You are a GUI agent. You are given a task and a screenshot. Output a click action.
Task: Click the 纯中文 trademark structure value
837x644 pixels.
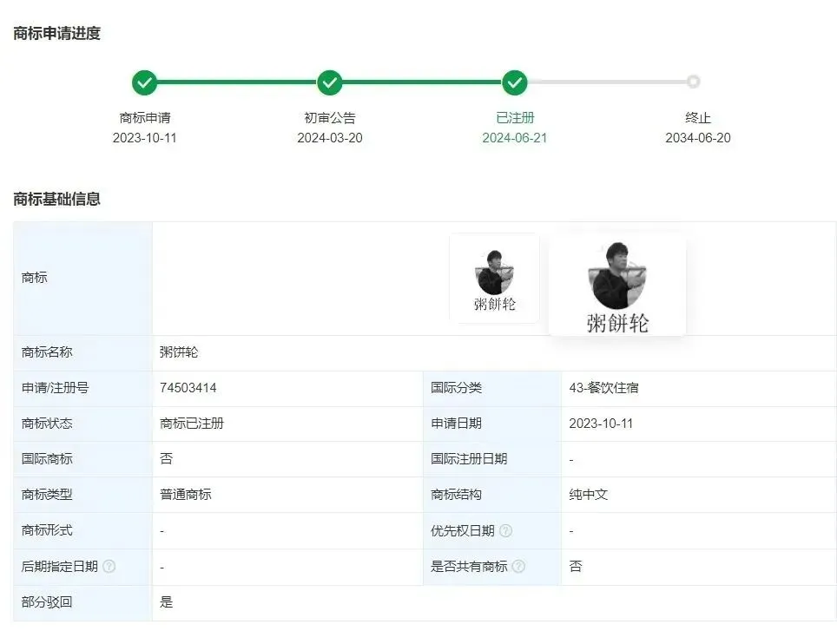[x=589, y=495]
